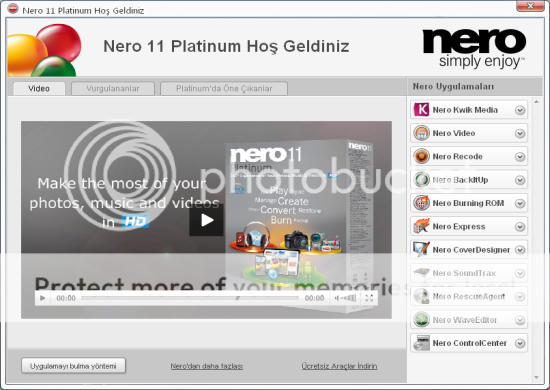Click the Uygulamayı bulma yöntemi button
This screenshot has height=390, width=550.
73,366
